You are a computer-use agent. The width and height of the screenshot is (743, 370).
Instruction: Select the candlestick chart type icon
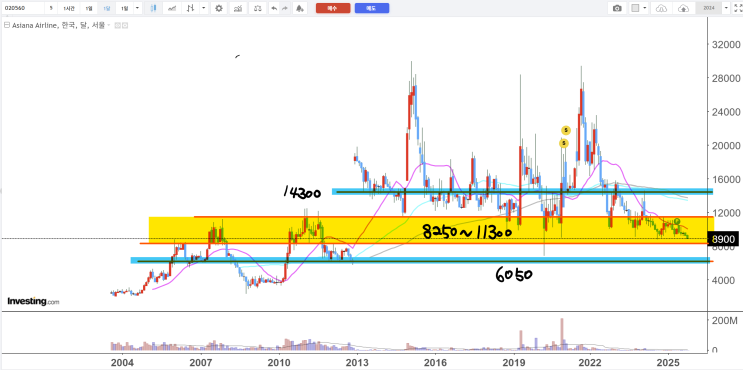click(153, 8)
